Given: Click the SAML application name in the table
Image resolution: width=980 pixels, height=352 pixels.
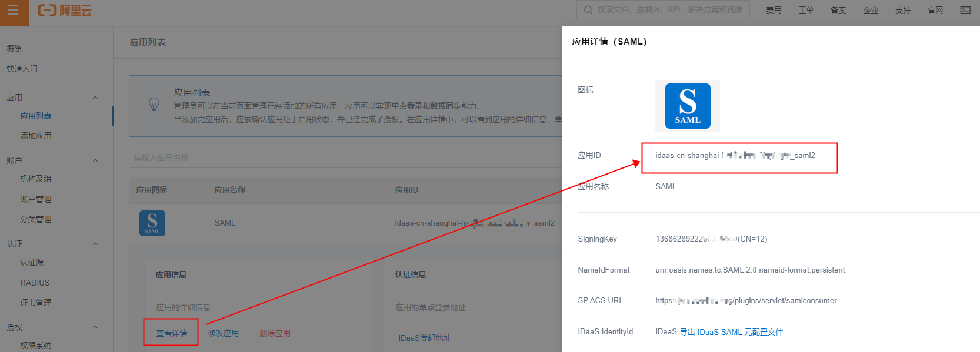Looking at the screenshot, I should point(225,223).
